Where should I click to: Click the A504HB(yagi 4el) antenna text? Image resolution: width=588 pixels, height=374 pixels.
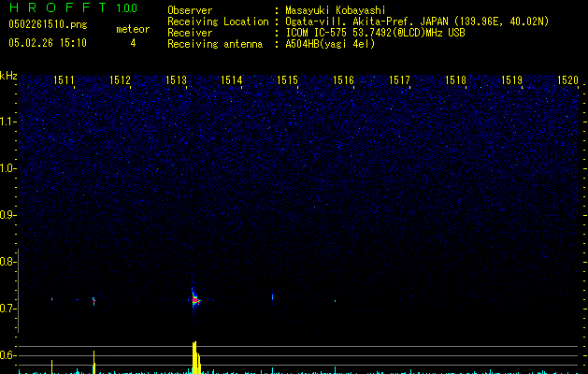(330, 44)
